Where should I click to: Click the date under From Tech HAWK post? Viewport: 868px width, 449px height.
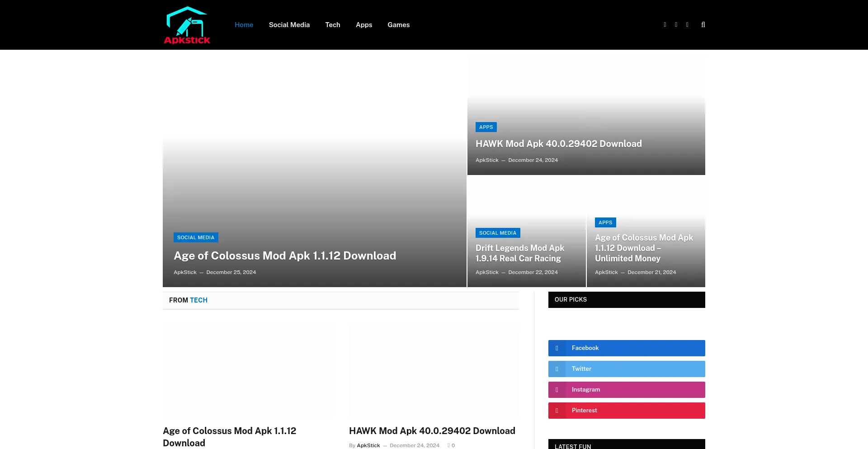[x=415, y=445]
